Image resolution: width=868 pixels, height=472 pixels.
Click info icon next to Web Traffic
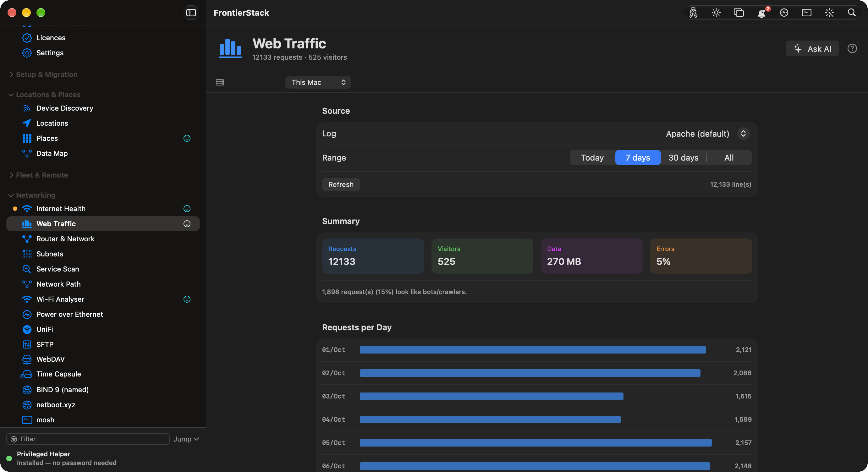(187, 224)
